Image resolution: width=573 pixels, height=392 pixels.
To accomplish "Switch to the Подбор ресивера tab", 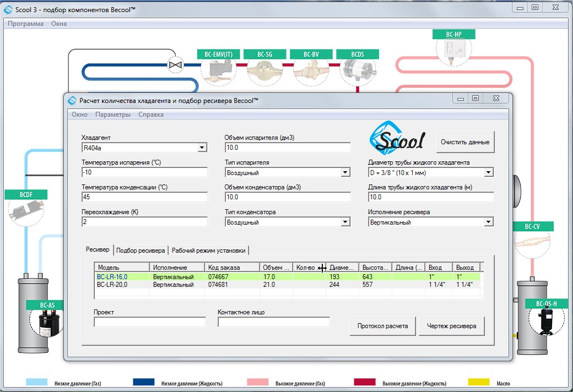I will pos(140,251).
